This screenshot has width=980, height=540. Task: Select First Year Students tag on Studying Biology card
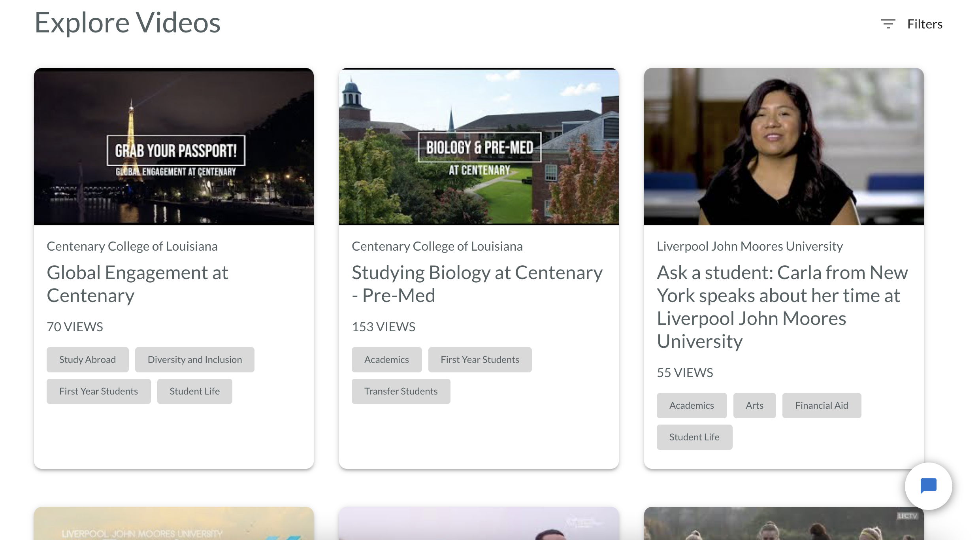[480, 360]
